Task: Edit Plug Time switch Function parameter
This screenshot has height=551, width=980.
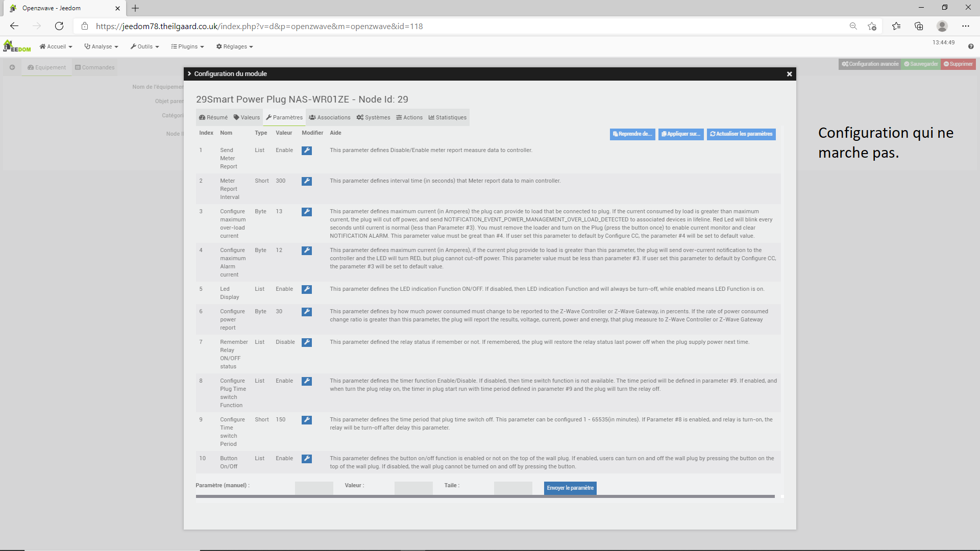Action: pyautogui.click(x=306, y=381)
